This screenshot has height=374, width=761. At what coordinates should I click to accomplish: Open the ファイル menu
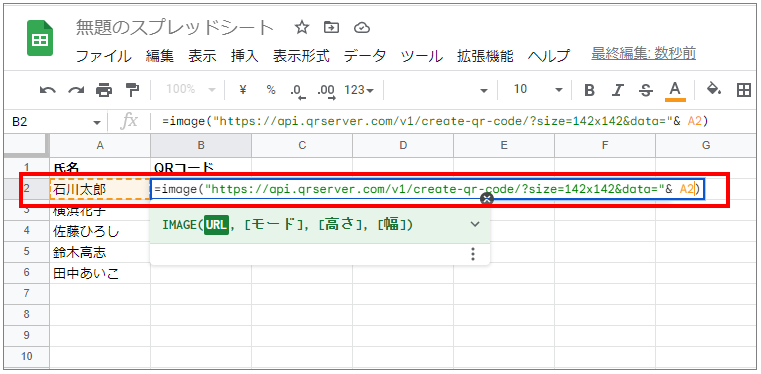pos(104,56)
